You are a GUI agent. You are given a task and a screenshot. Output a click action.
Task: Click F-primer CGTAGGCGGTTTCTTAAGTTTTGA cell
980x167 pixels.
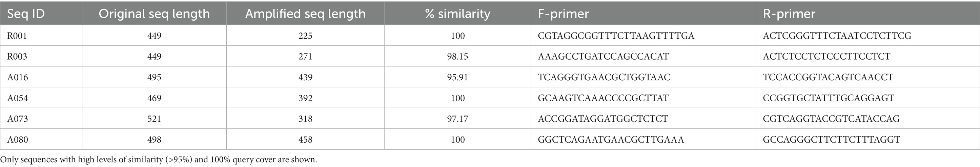[x=643, y=36]
